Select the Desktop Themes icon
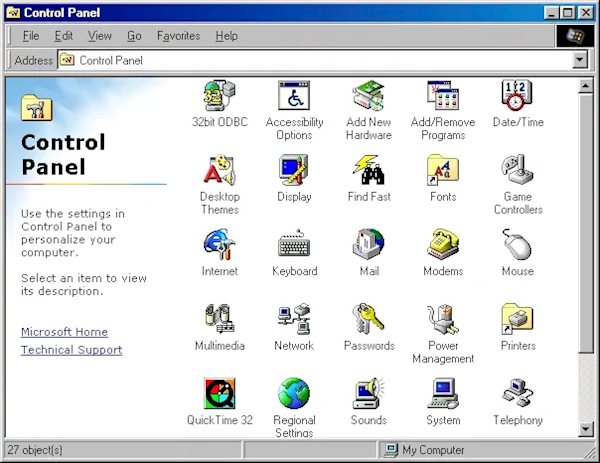The width and height of the screenshot is (600, 463). point(219,171)
